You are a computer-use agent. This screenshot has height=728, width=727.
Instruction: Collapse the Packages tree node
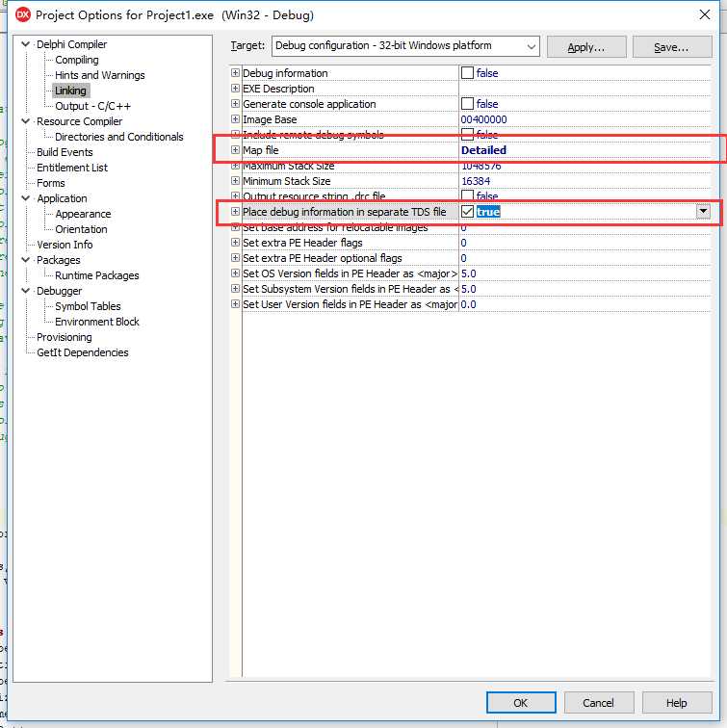click(26, 260)
